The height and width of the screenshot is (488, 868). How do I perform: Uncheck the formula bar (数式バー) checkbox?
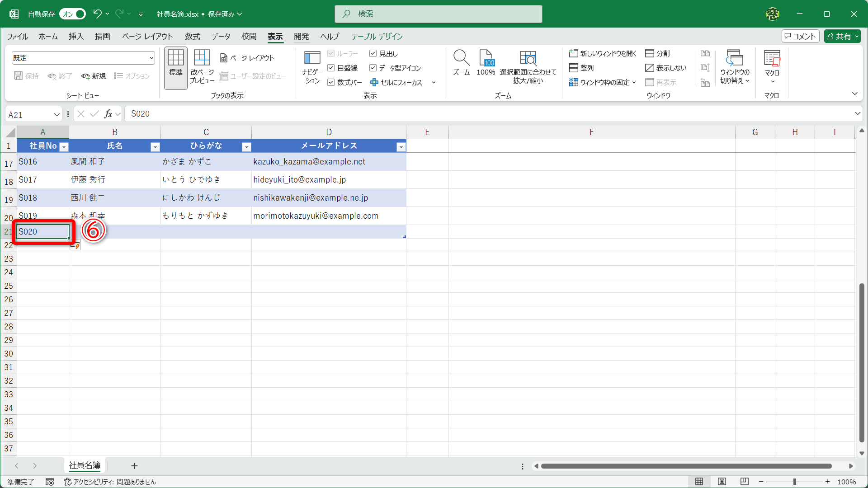point(331,82)
